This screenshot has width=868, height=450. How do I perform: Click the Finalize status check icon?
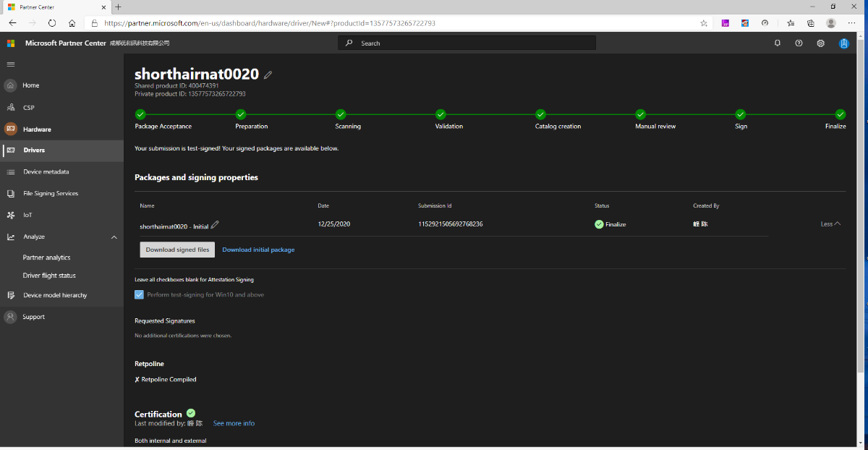point(599,224)
